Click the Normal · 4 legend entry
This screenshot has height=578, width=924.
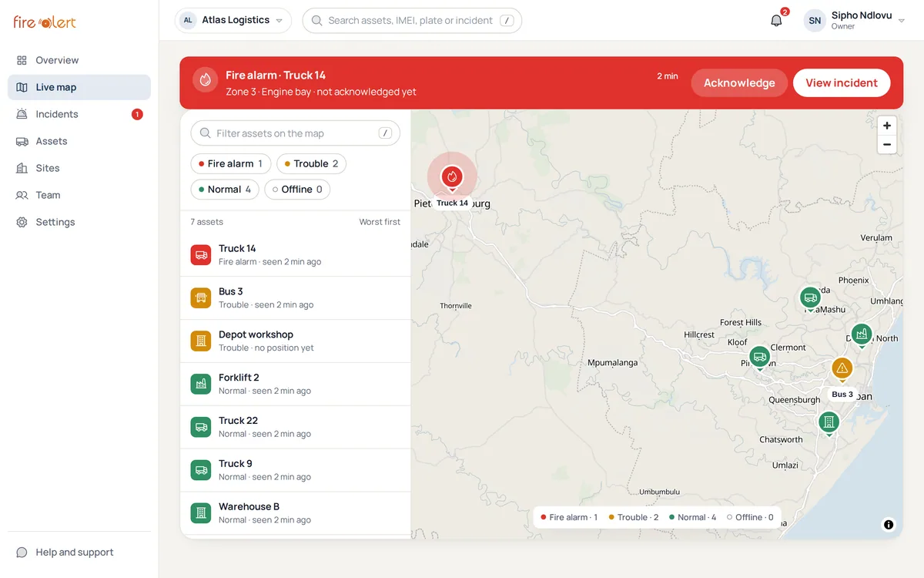coord(693,517)
